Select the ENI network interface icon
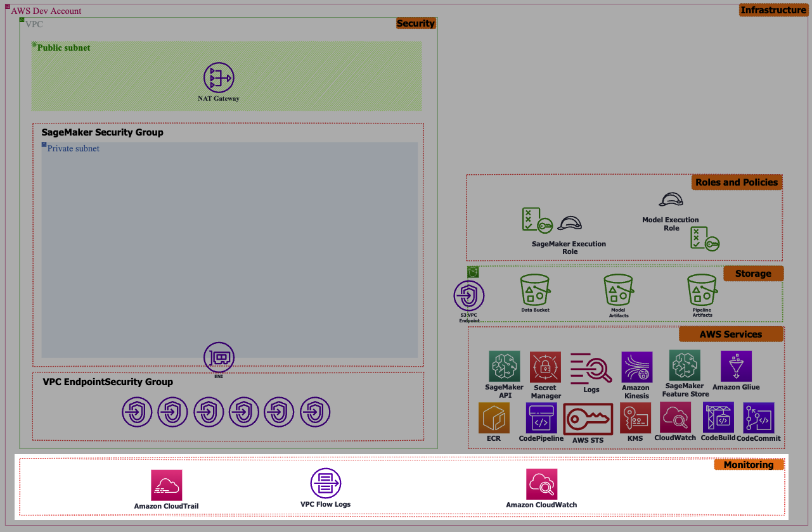The image size is (812, 532). tap(219, 358)
